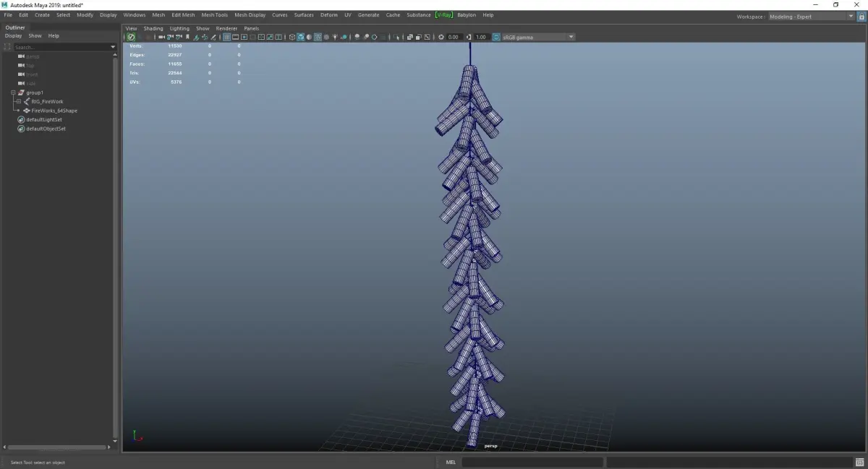Click the view axis gizmo in viewport corner
The width and height of the screenshot is (868, 469).
[x=137, y=436]
